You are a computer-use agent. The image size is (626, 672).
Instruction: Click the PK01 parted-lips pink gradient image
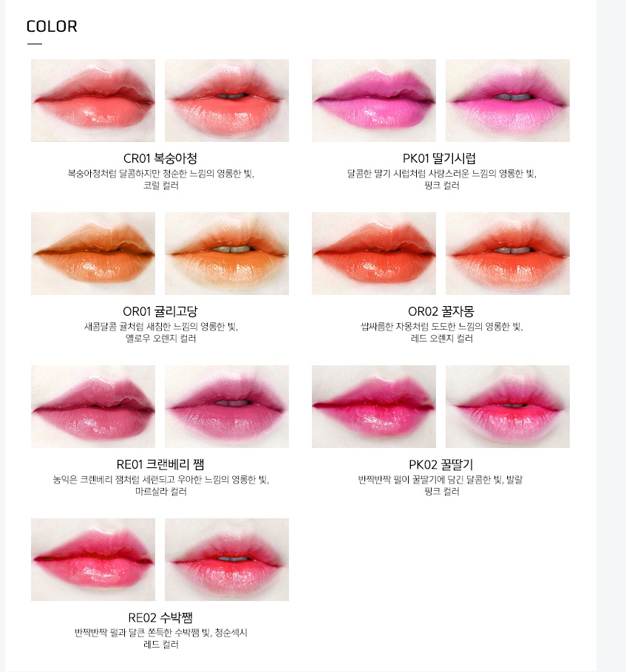tap(508, 101)
